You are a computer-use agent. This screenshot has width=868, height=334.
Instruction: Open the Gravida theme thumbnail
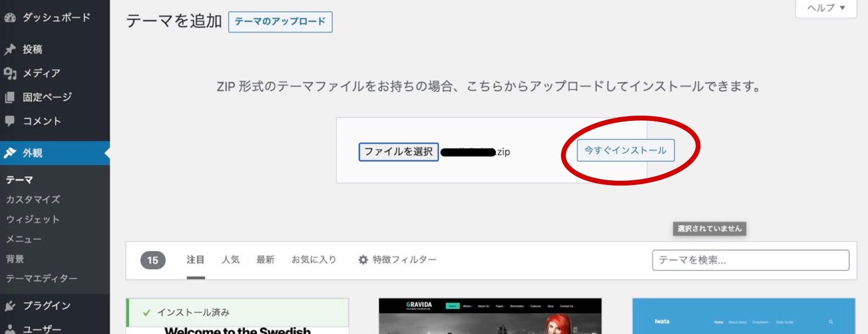[490, 316]
